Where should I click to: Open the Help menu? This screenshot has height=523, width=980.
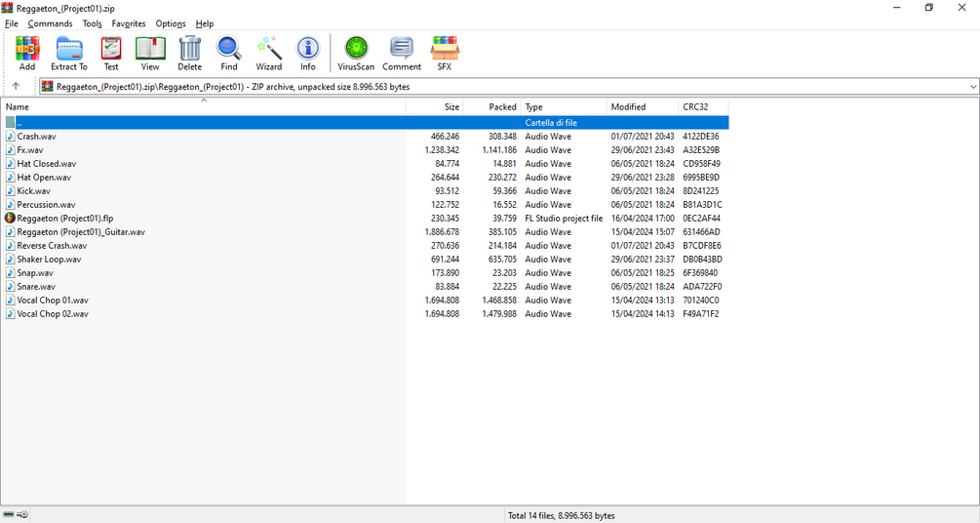[205, 23]
